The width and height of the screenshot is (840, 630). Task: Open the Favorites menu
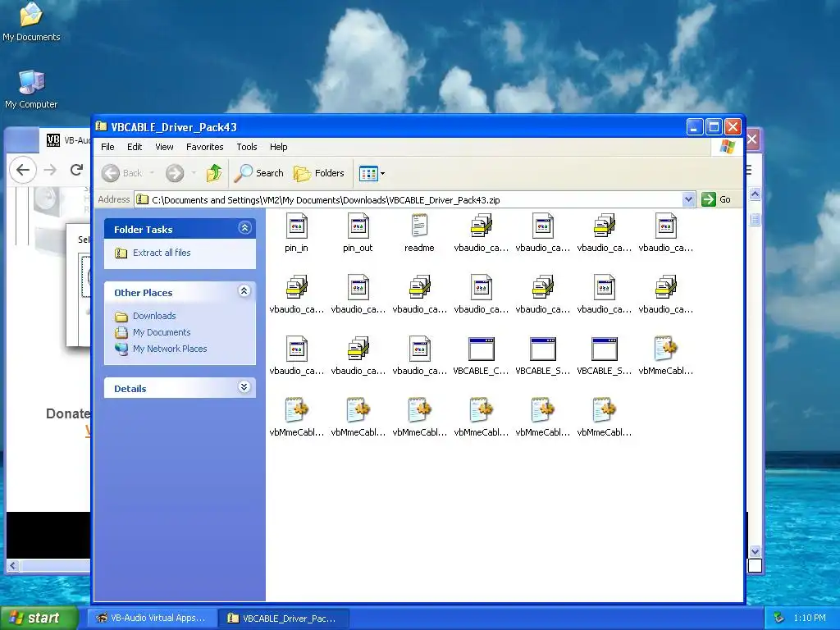pos(204,147)
